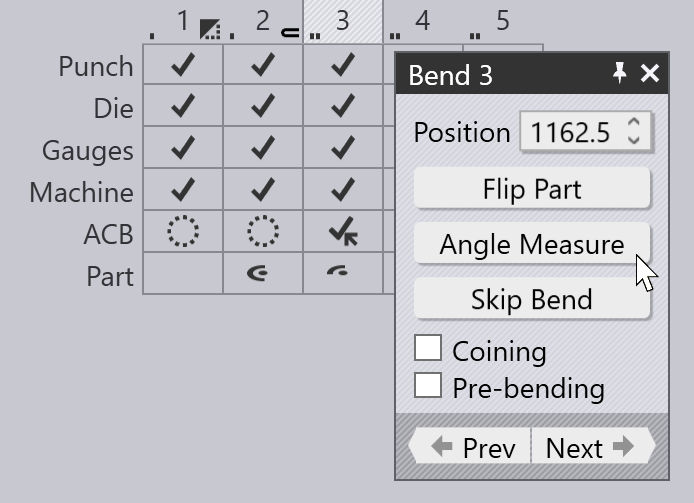Select bend 4 column header
694x503 pixels.
pos(423,22)
